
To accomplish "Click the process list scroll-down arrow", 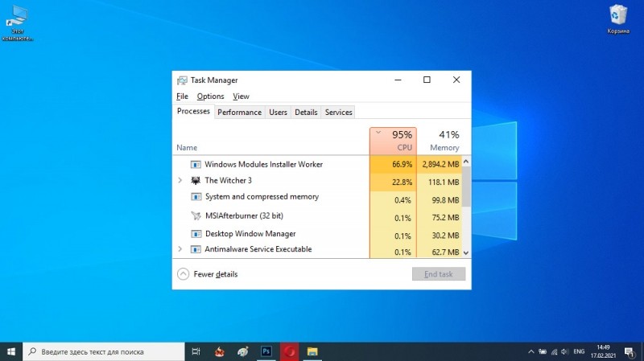I will tap(466, 252).
